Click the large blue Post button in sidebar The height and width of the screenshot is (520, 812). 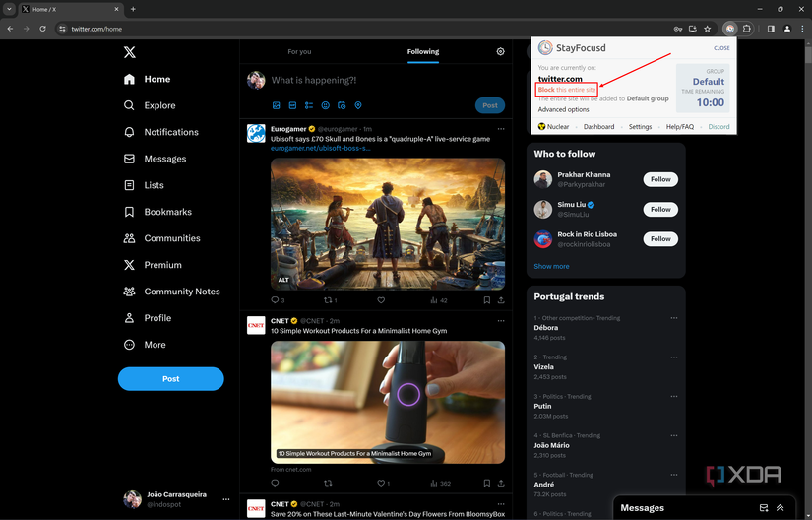pyautogui.click(x=171, y=378)
